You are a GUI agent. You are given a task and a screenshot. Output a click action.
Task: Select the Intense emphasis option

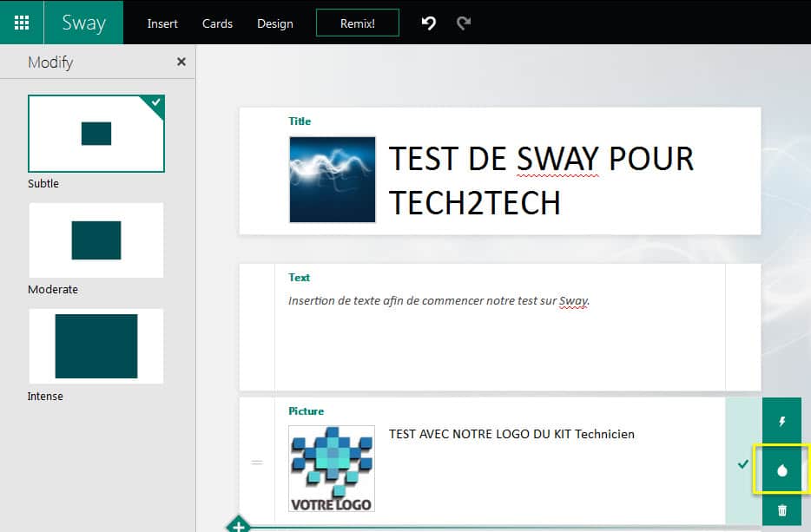[96, 346]
